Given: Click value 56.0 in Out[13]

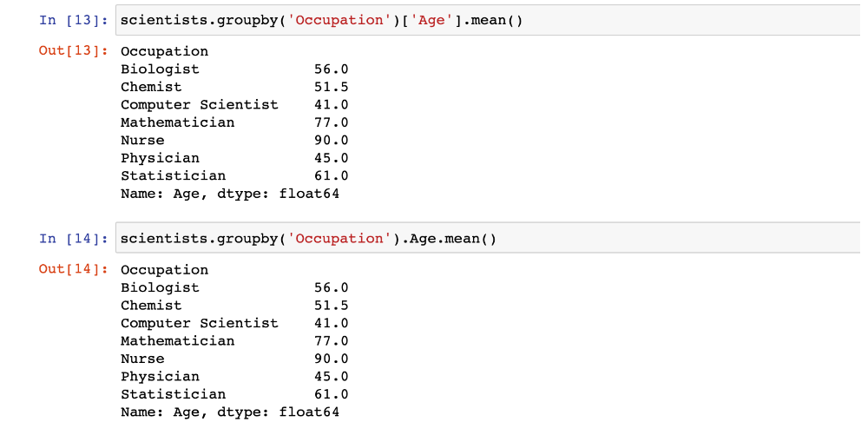Looking at the screenshot, I should 331,69.
